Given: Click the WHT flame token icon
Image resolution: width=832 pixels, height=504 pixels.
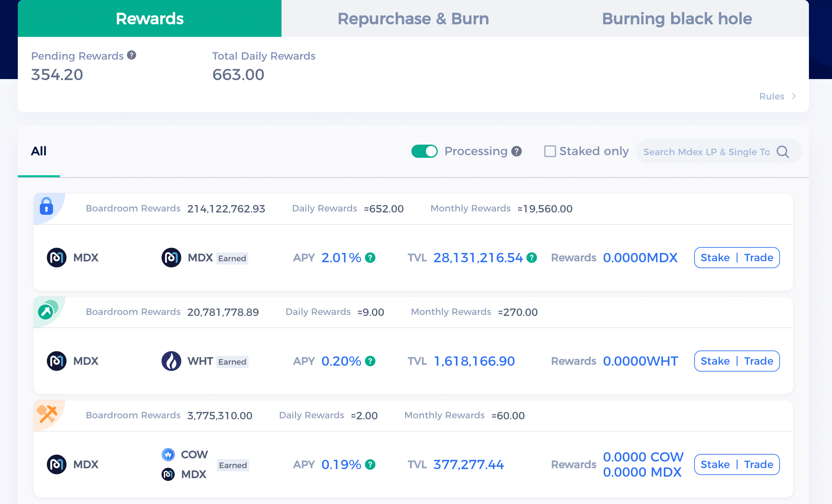Looking at the screenshot, I should pos(171,361).
